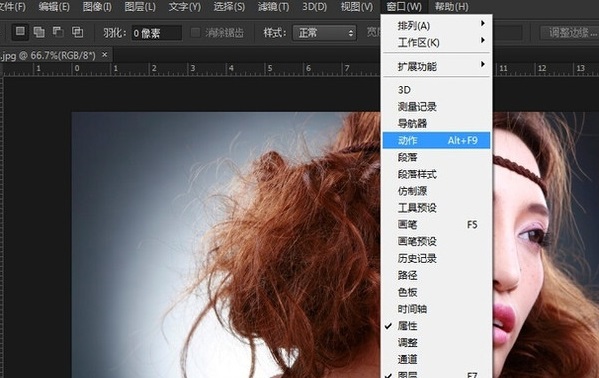599x378 pixels.
Task: Open the 文字(Y) menu
Action: (x=185, y=6)
